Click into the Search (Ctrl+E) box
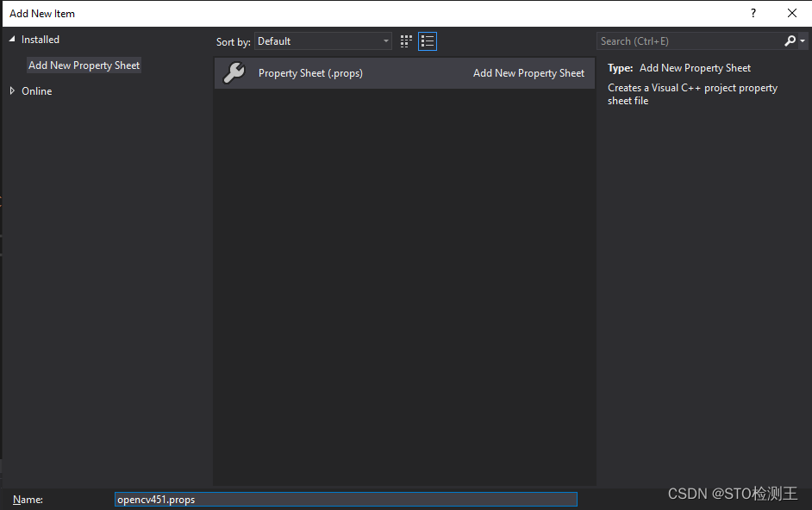This screenshot has width=812, height=510. [x=681, y=40]
